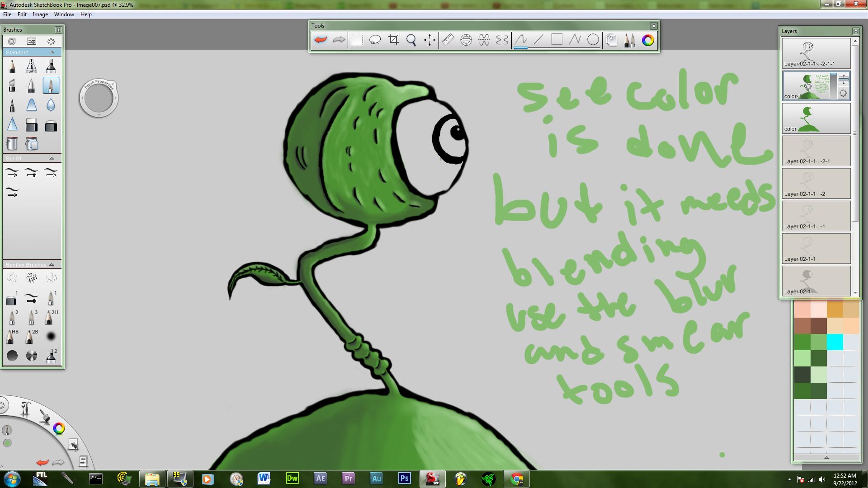Toggle the Symmetry tool

click(x=502, y=40)
